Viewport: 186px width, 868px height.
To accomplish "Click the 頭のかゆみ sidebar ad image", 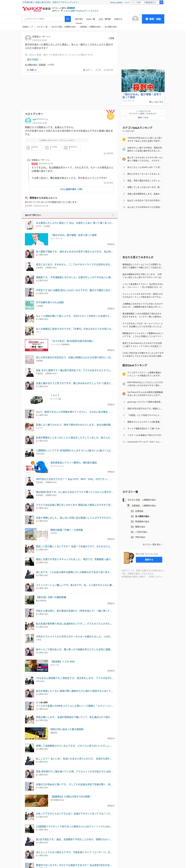I will pyautogui.click(x=143, y=81).
